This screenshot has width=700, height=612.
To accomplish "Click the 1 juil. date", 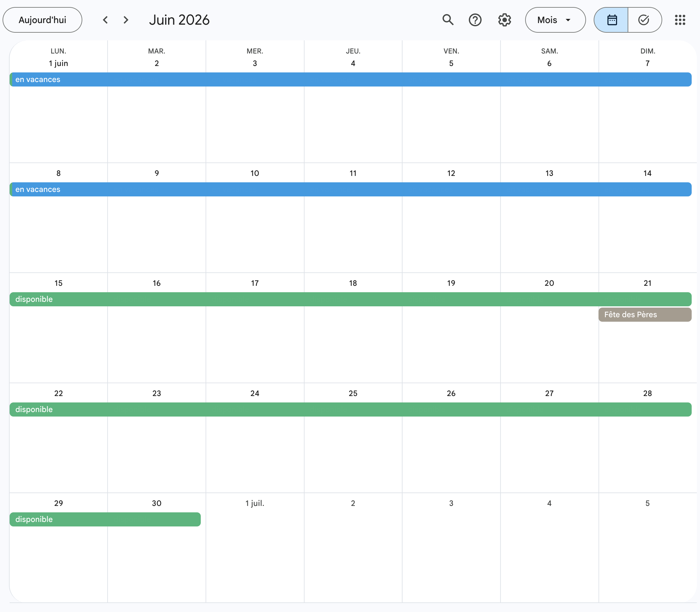I will [x=255, y=503].
